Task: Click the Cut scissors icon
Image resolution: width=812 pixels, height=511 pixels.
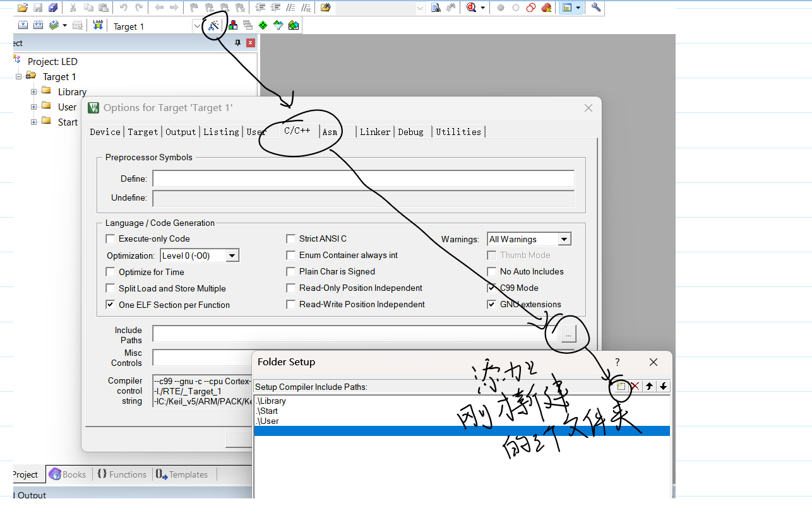Action: tap(73, 8)
